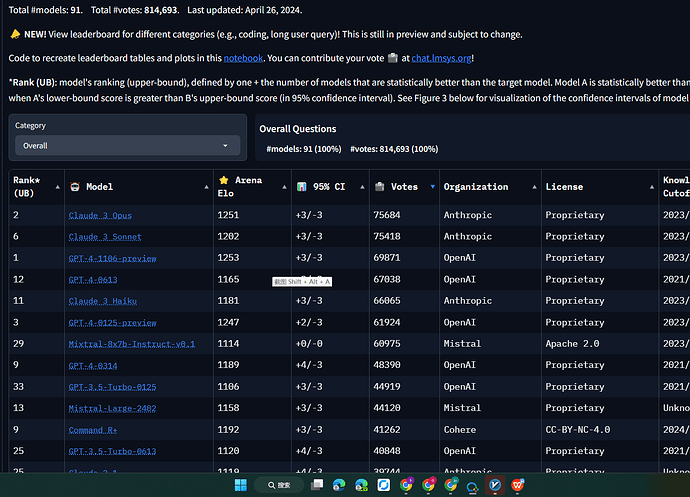Open the GPT-4-0613 model link
Screen dimensions: 690x497
click(x=93, y=280)
